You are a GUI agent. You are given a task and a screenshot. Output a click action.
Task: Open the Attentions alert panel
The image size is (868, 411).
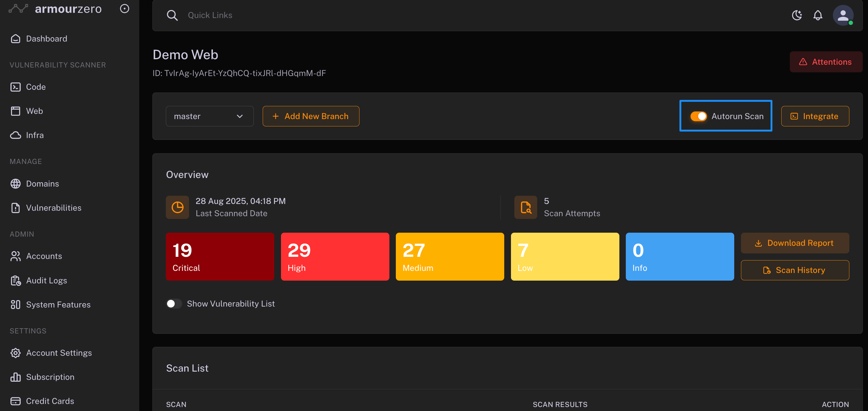click(x=826, y=62)
